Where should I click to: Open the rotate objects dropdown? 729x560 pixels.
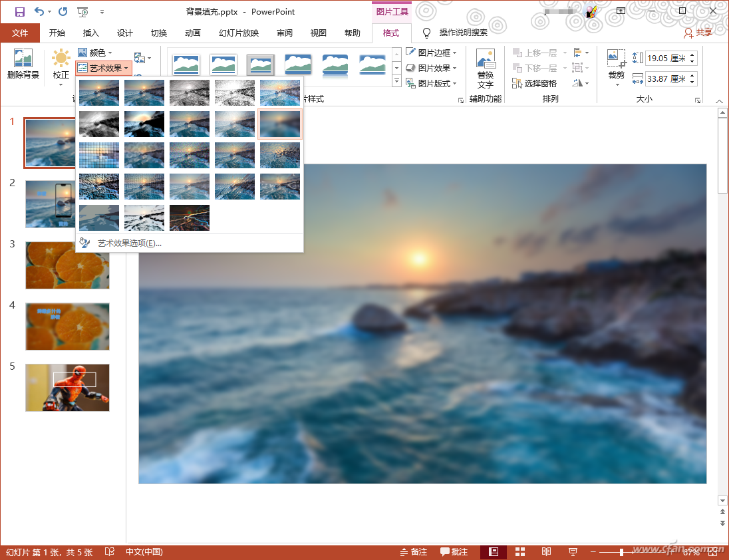[581, 83]
